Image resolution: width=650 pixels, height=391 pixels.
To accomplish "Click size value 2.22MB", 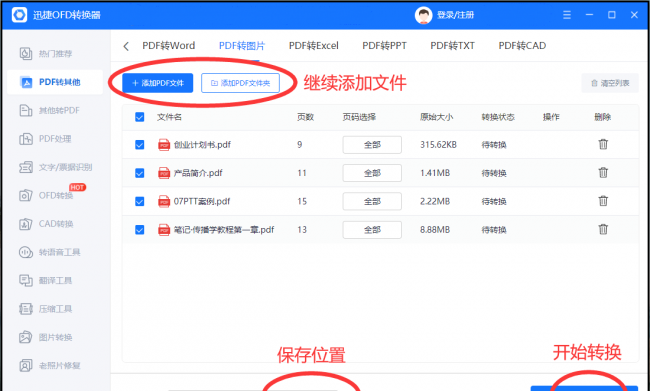I will (435, 202).
